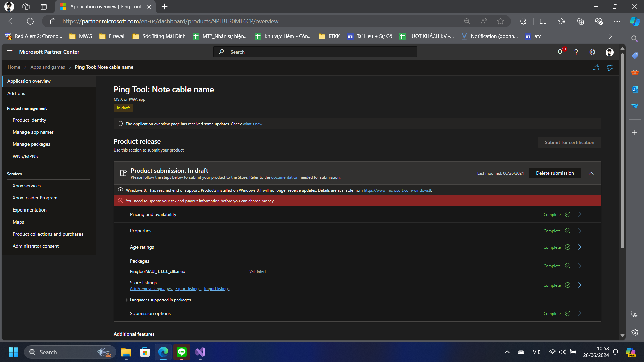Click the help question mark icon

tap(576, 52)
